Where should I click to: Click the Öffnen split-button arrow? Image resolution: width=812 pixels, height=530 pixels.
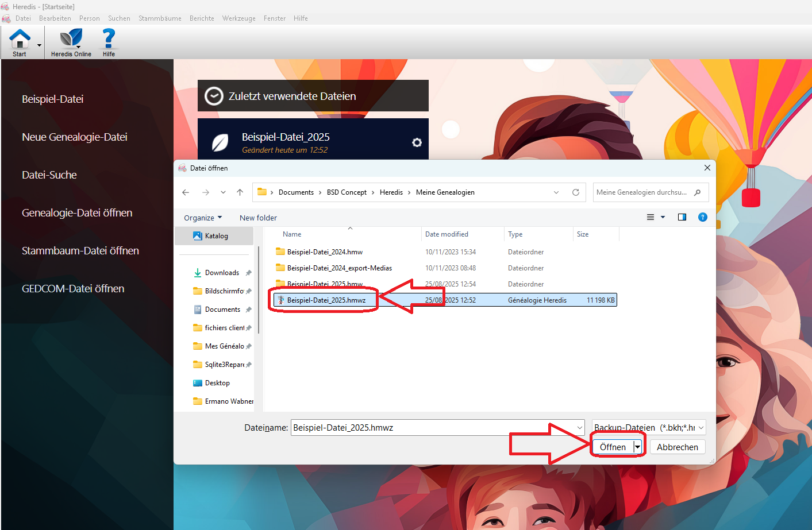click(x=637, y=447)
